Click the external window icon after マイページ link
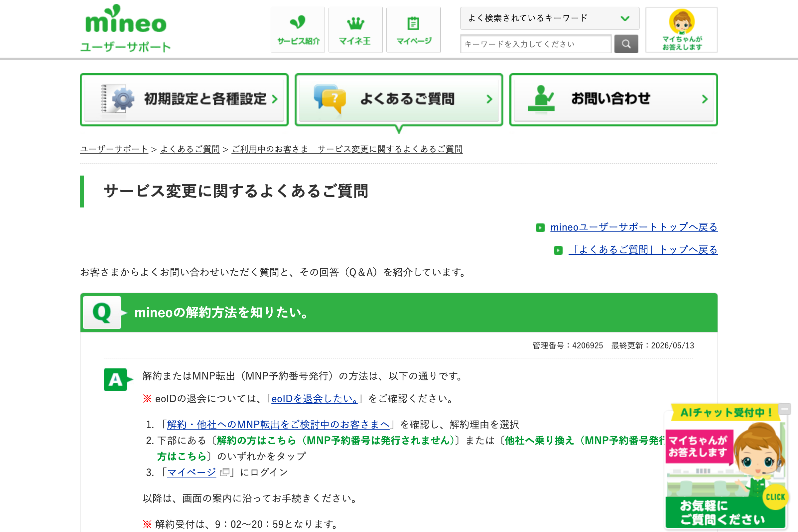 [225, 472]
